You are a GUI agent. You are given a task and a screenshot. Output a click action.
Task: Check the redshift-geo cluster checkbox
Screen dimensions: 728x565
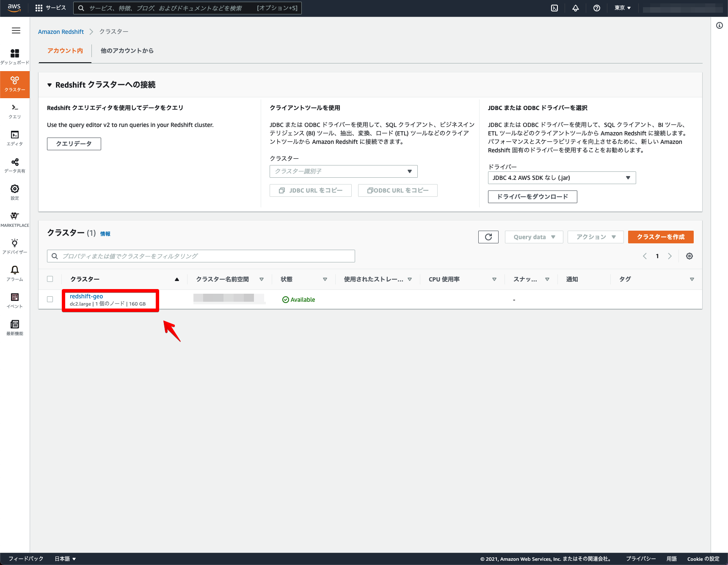pos(50,299)
